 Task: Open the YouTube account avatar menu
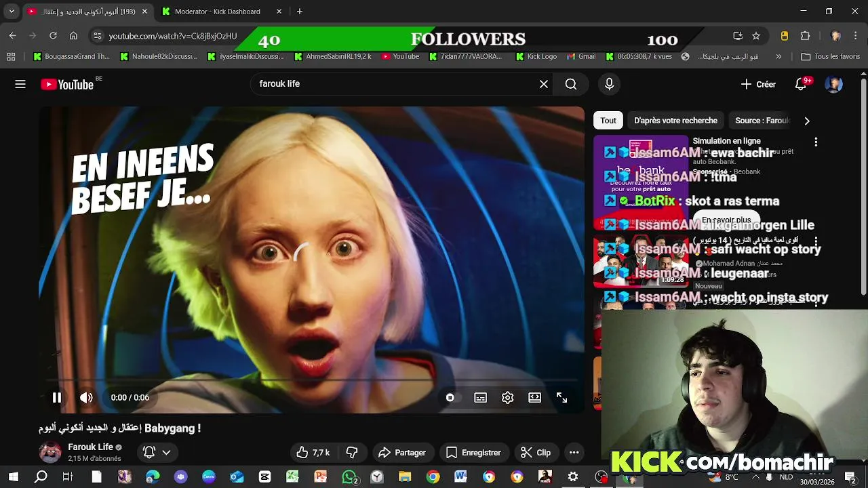(833, 84)
